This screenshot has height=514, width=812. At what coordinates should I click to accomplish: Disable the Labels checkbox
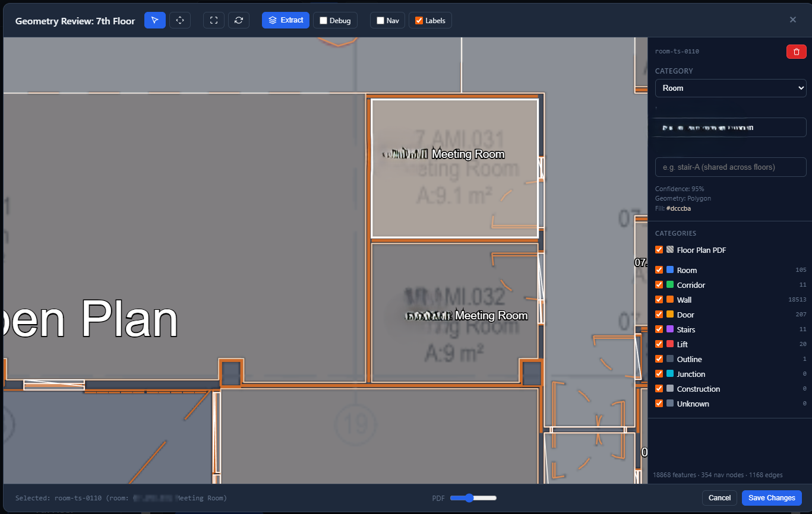419,20
